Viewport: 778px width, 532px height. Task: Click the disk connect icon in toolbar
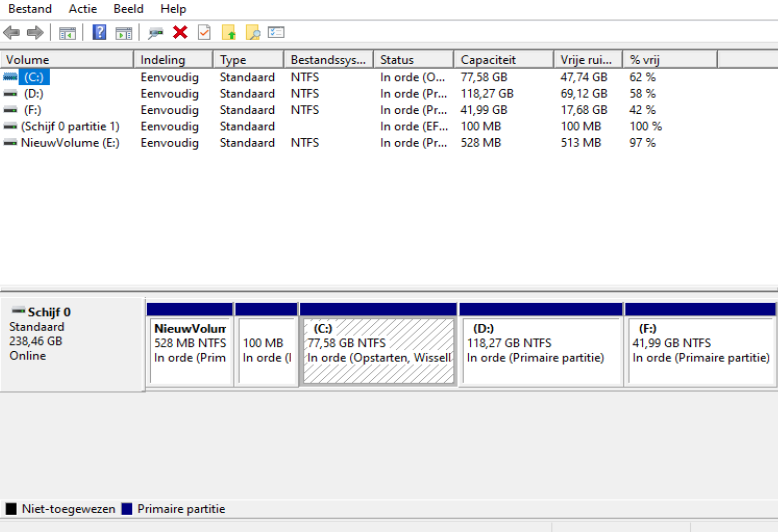(155, 33)
